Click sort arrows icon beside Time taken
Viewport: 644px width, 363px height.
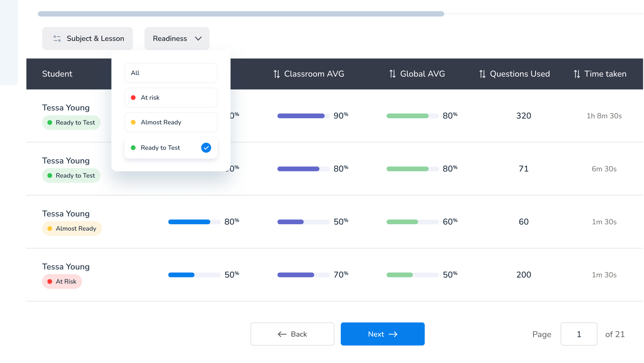[577, 74]
